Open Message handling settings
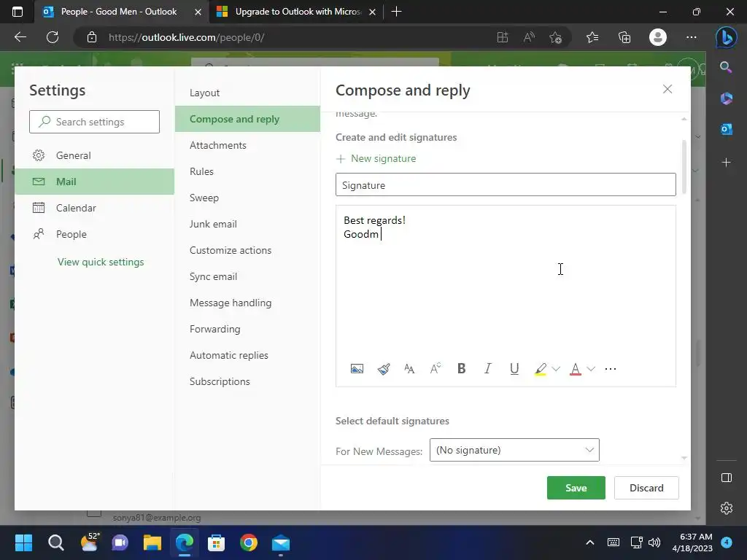 point(247,303)
